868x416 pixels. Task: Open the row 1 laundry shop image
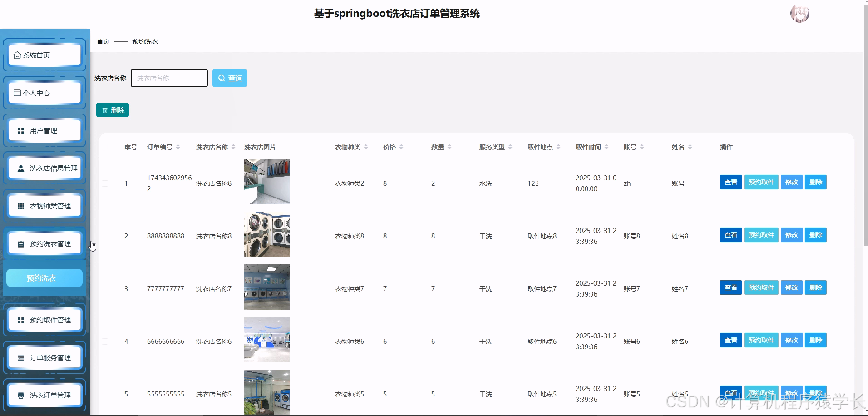point(267,182)
